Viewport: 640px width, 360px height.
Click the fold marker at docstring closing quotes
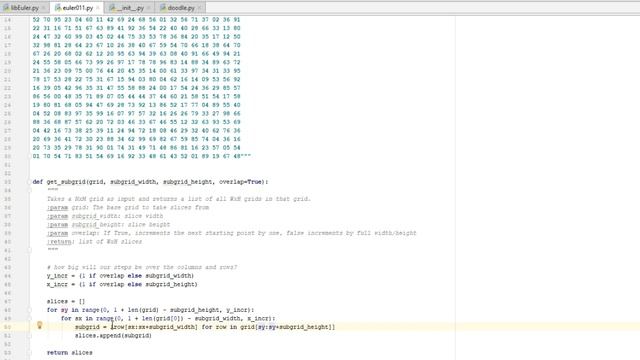pyautogui.click(x=29, y=250)
